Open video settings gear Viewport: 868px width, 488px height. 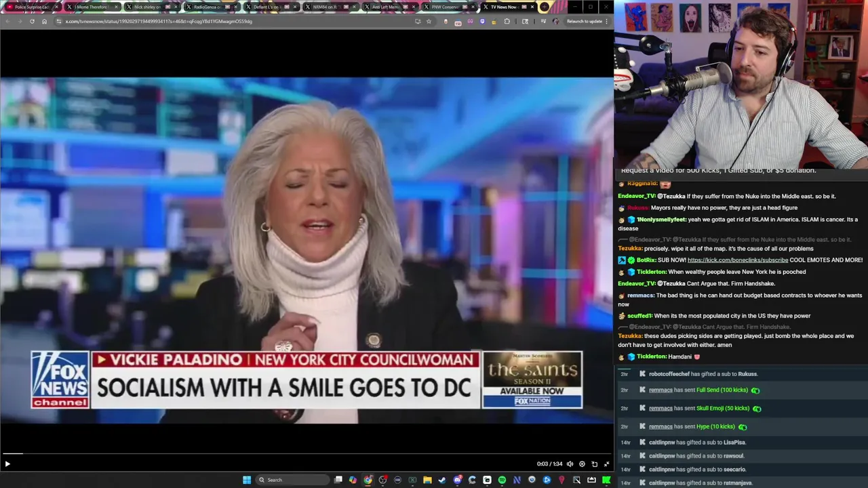coord(582,464)
